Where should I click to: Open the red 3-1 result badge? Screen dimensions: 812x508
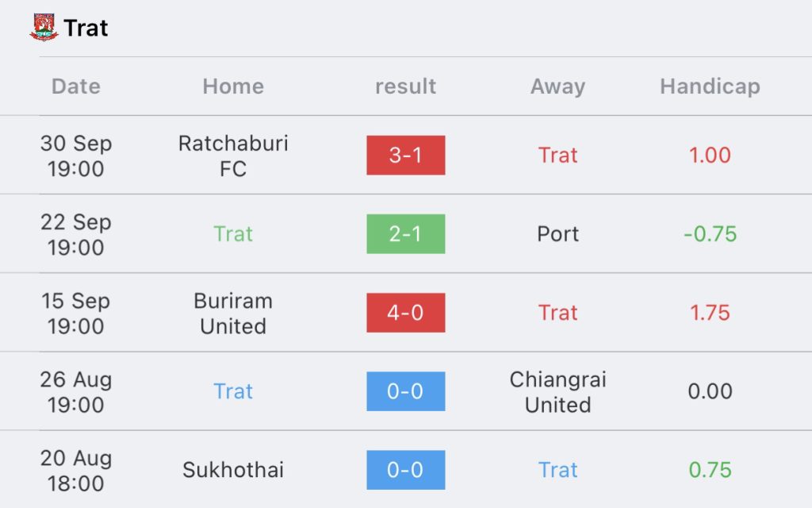[405, 155]
